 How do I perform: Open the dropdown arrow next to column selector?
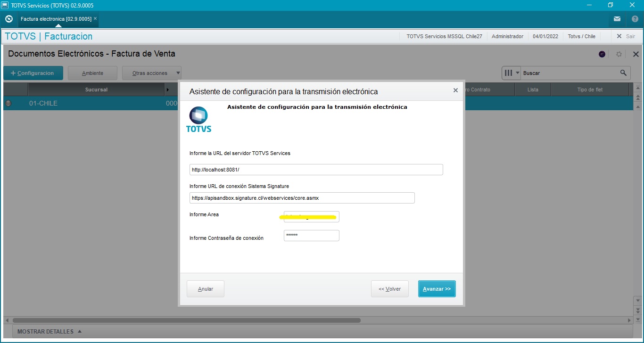click(x=517, y=73)
